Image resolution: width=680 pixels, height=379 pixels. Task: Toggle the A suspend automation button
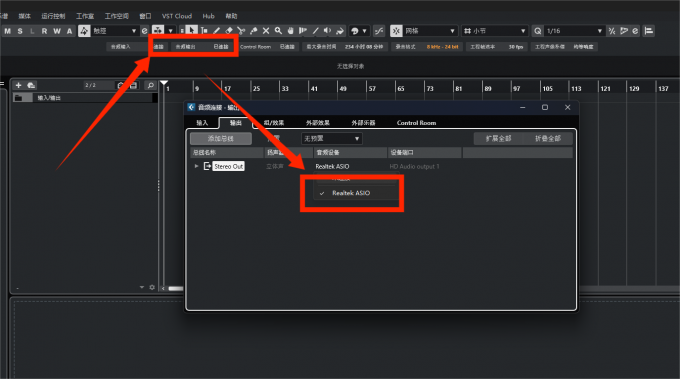[69, 31]
